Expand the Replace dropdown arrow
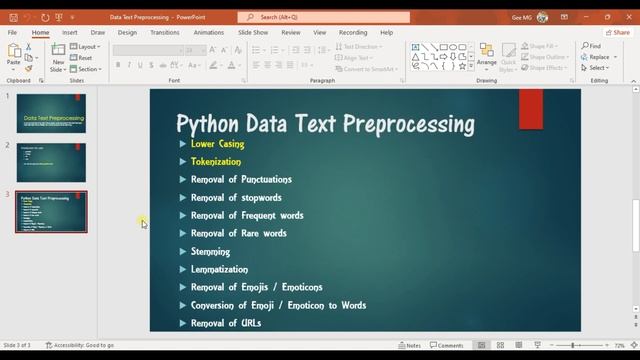 pyautogui.click(x=616, y=57)
